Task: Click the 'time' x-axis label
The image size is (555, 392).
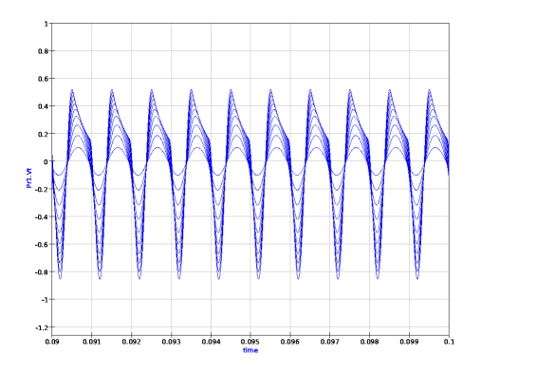Action: click(x=250, y=350)
